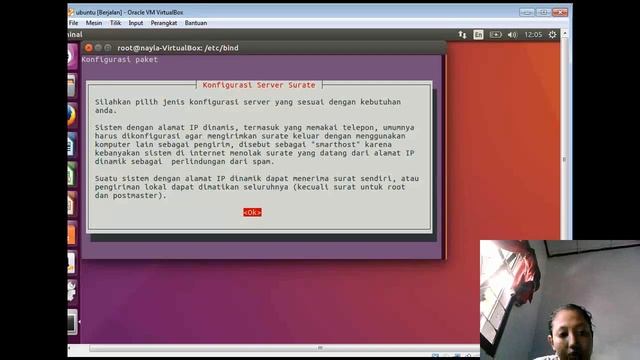
Task: Open the Input menu in VirtualBox
Action: point(136,23)
